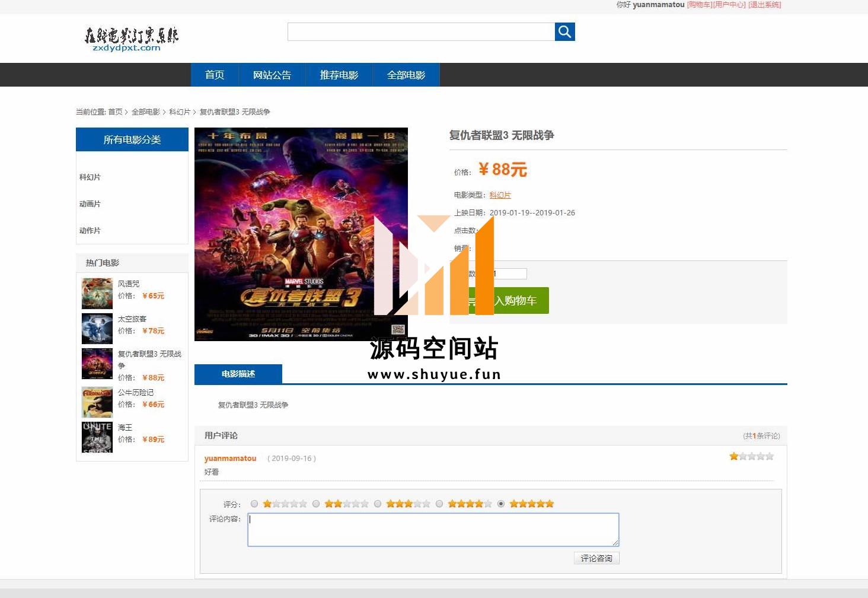This screenshot has height=598, width=868.
Task: Click the 退出系统 logout link
Action: click(x=765, y=5)
